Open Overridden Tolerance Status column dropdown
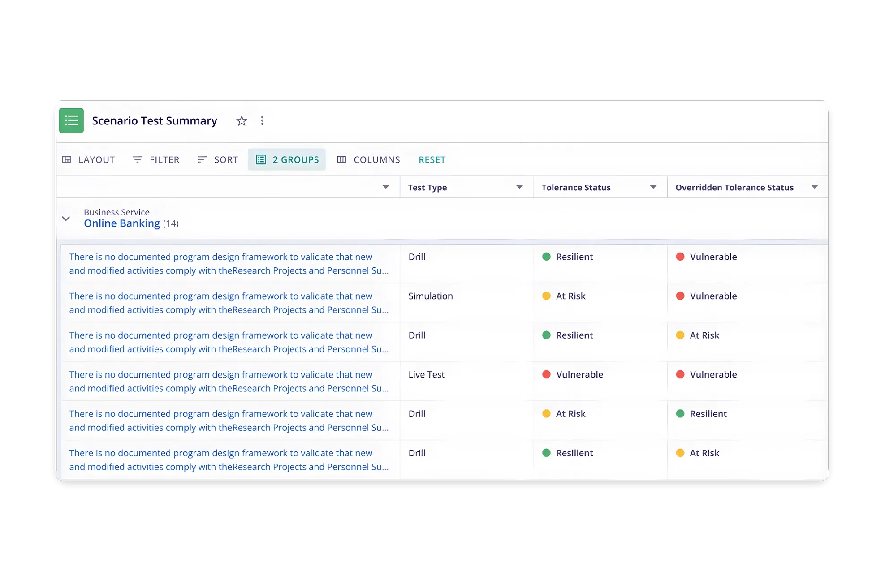885x588 pixels. pyautogui.click(x=814, y=187)
